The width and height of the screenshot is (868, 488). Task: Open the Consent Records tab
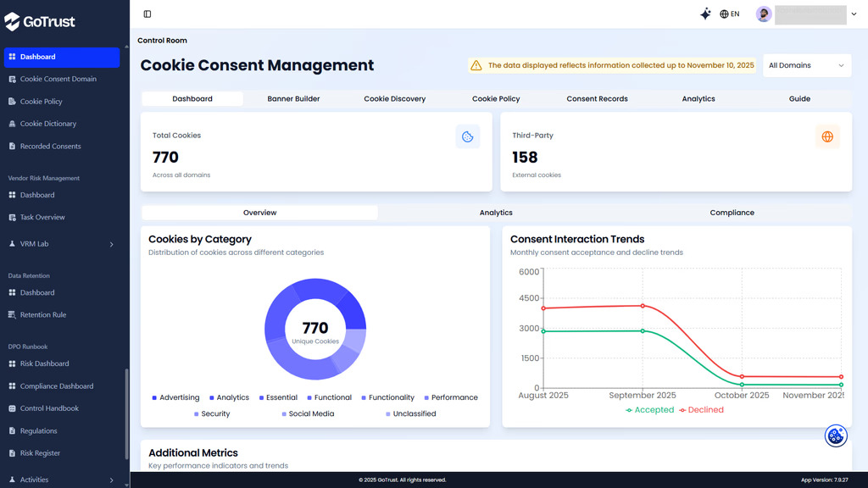(x=597, y=98)
